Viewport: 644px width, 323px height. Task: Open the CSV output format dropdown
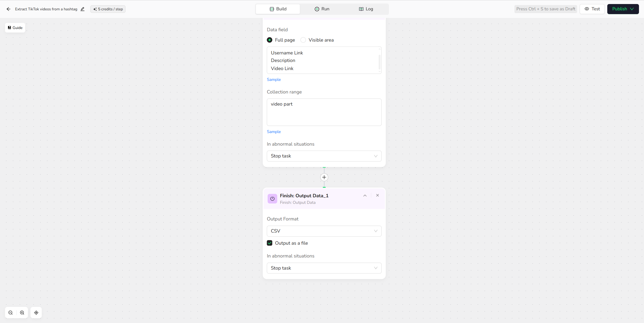pyautogui.click(x=324, y=231)
